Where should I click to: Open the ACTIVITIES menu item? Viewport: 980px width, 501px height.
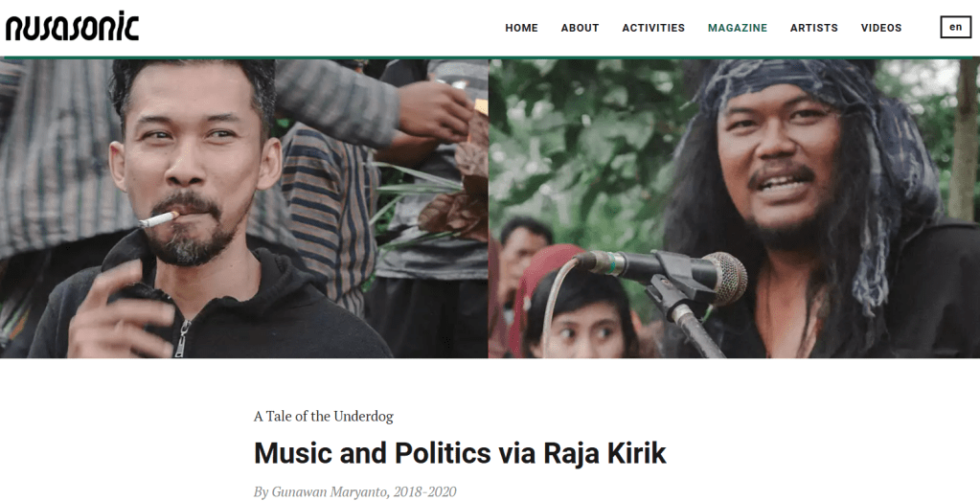pos(653,28)
